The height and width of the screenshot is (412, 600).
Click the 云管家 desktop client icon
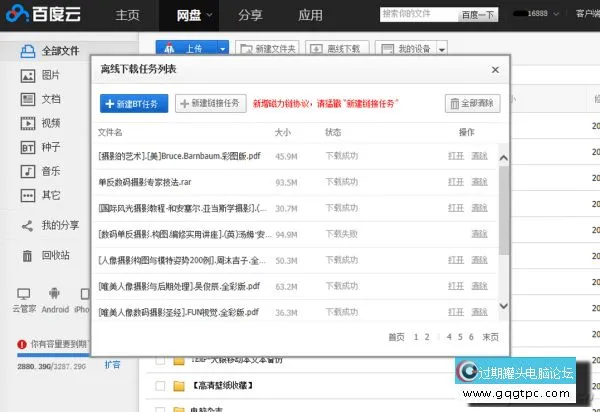(x=24, y=294)
